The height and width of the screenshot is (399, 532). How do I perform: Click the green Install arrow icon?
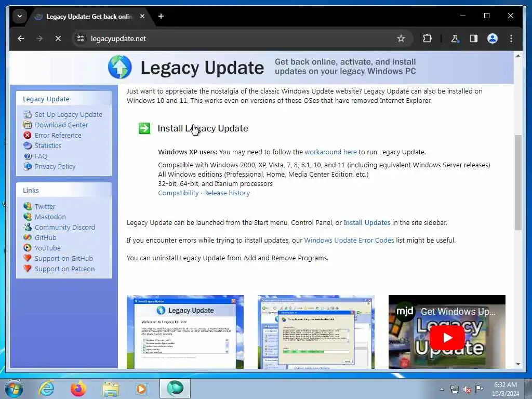pos(144,128)
